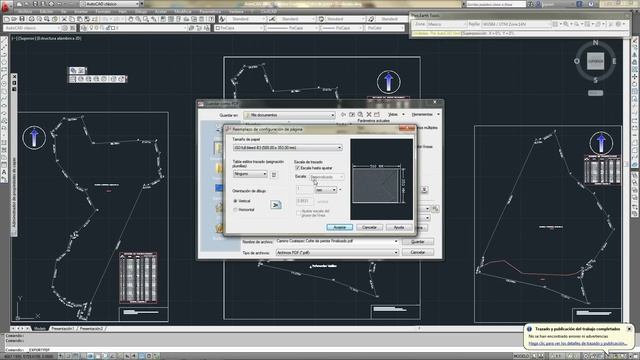Click the Table style toolbar icon
The width and height of the screenshot is (640, 360).
pyautogui.click(x=321, y=19)
